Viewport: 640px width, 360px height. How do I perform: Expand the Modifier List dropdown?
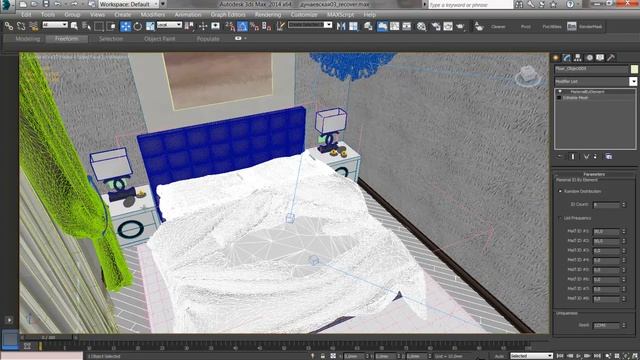[x=633, y=82]
